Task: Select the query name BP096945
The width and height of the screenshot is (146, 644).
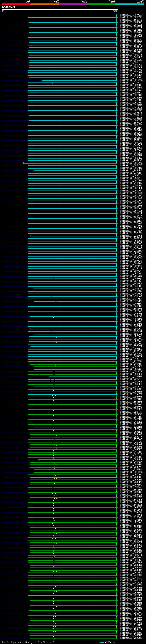Action: click(8, 7)
